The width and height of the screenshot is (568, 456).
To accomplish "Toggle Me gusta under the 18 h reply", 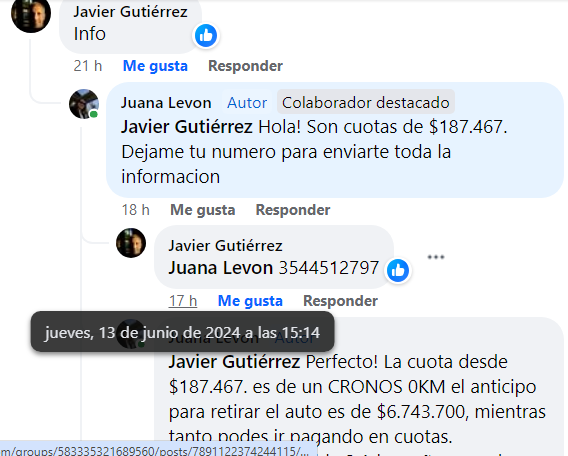I will [x=202, y=210].
